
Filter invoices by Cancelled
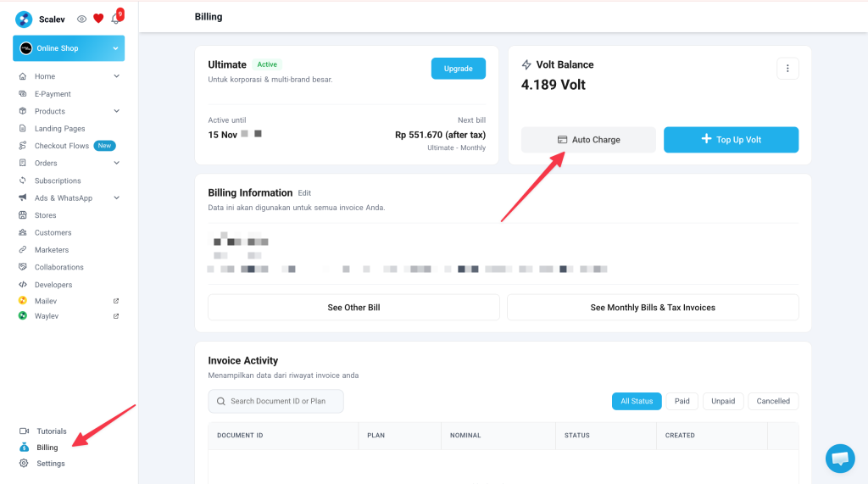773,401
